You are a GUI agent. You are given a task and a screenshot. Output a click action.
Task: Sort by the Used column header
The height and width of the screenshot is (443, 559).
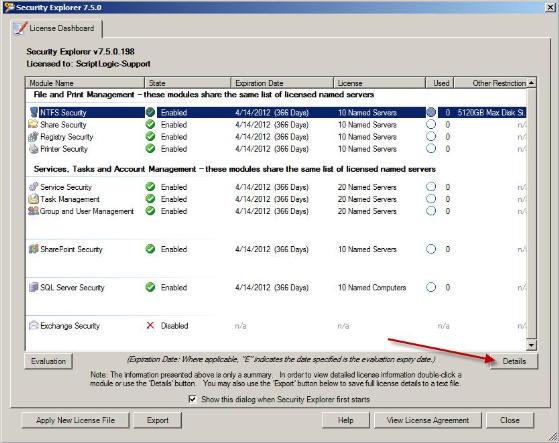tap(440, 83)
